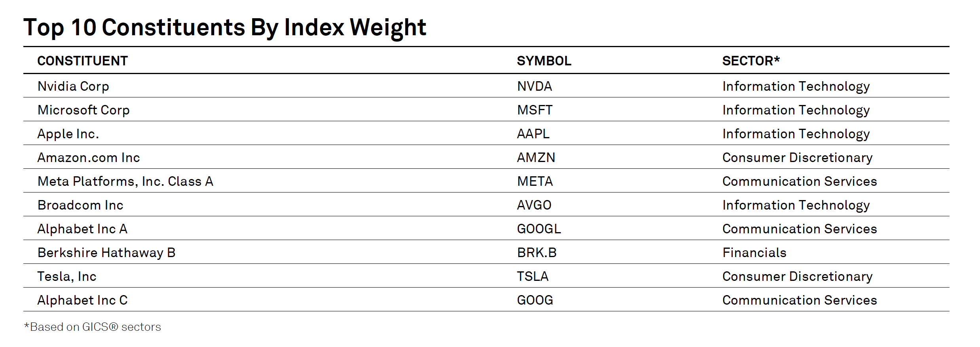Select the Microsoft Corp constituent cell
980x347 pixels.
(84, 110)
